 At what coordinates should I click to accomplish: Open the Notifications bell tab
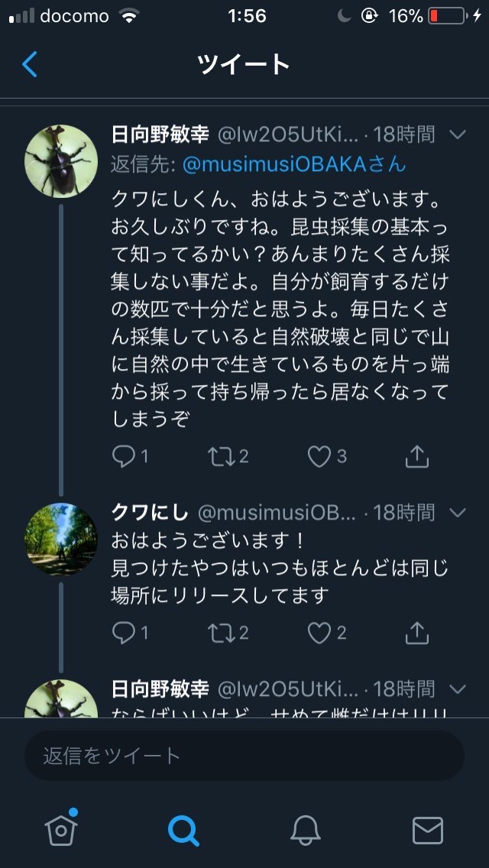305,829
